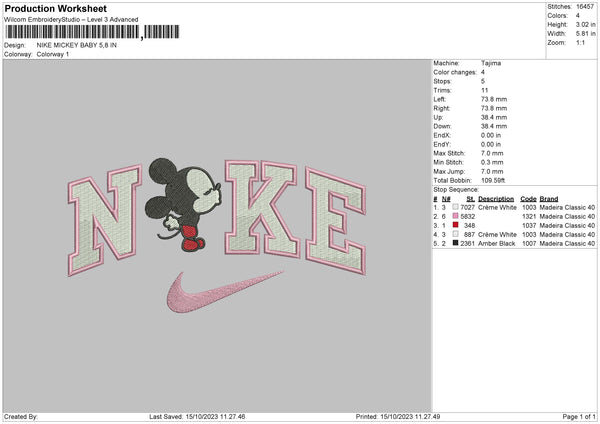Click the 'Color changes' value

click(483, 72)
